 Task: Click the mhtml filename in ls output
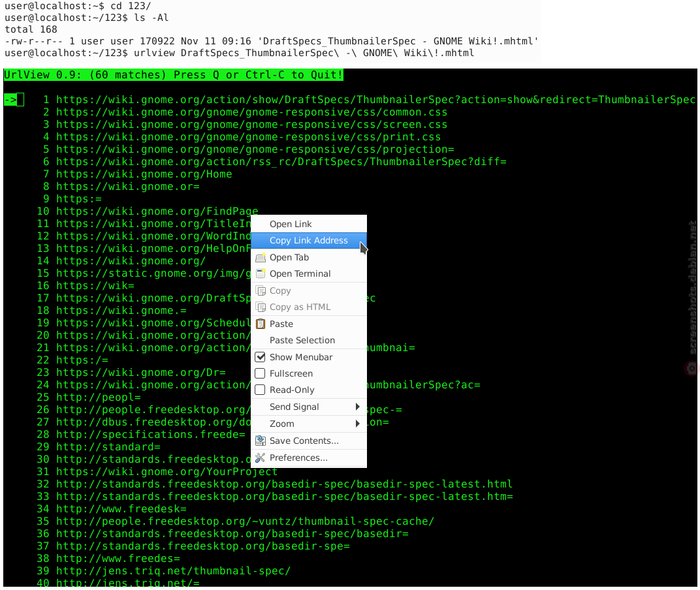coord(398,41)
